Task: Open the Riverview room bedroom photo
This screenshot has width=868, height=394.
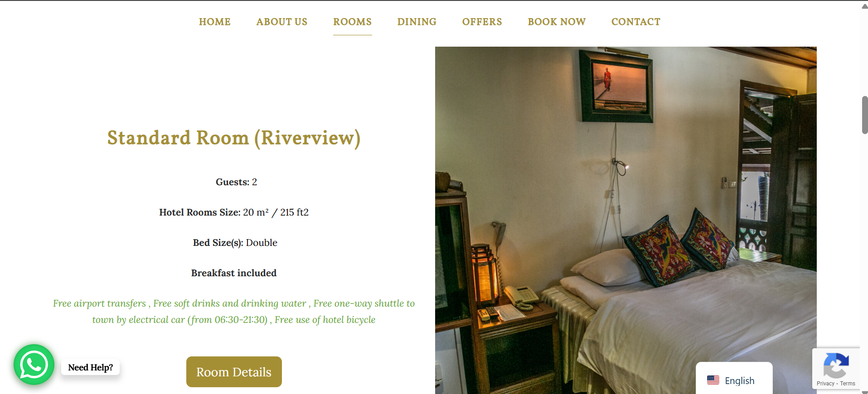Action: [x=626, y=220]
